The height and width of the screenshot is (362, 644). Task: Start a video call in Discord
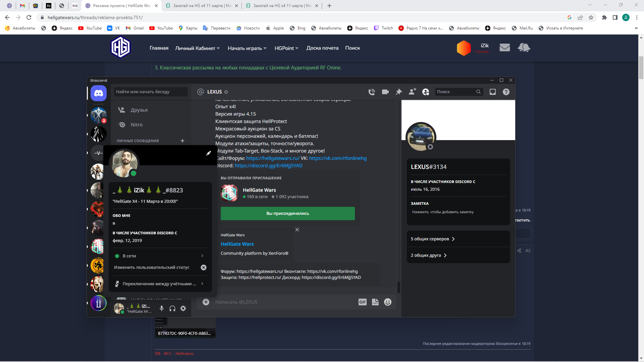coord(385,92)
